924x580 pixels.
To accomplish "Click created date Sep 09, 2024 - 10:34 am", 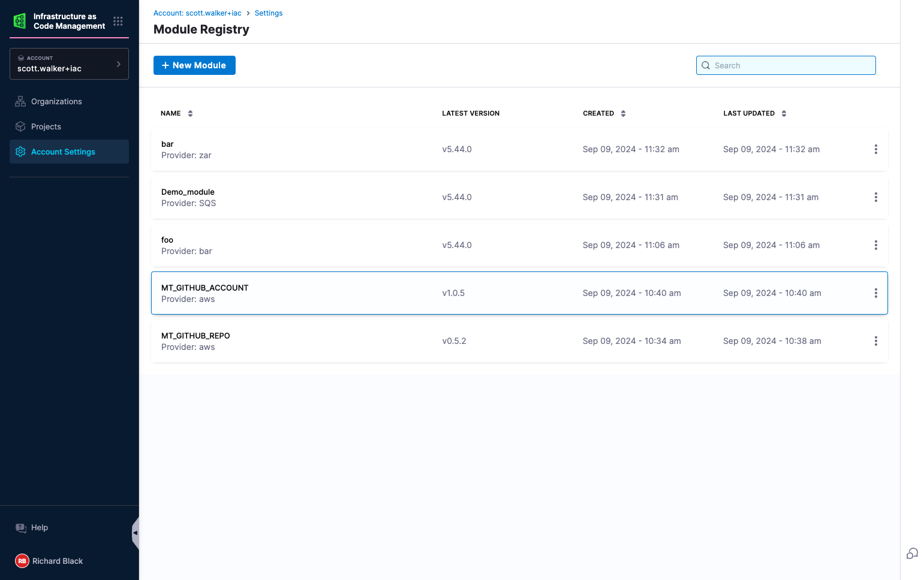I will pos(631,341).
